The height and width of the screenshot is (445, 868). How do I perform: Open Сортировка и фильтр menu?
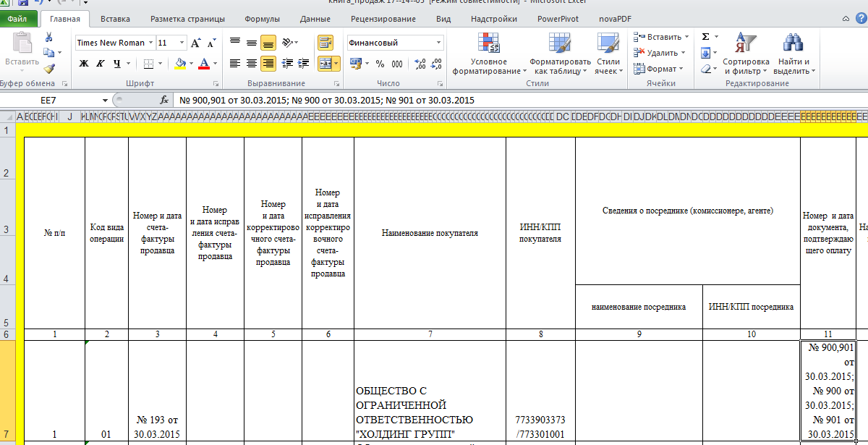pyautogui.click(x=746, y=54)
